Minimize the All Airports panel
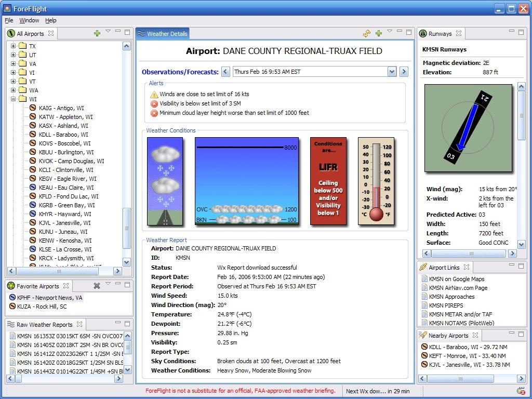This screenshot has width=532, height=399. tap(118, 31)
